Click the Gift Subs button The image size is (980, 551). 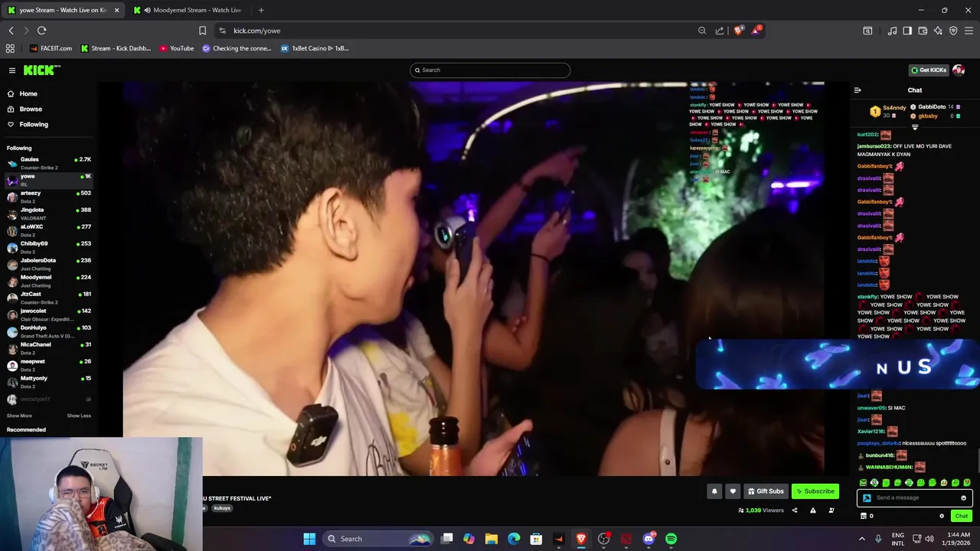pos(766,491)
